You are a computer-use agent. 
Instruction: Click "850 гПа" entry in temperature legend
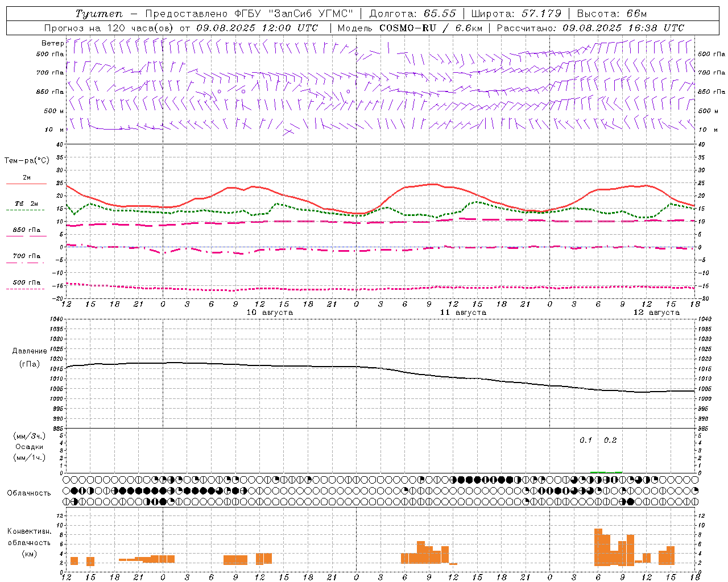coord(27,230)
